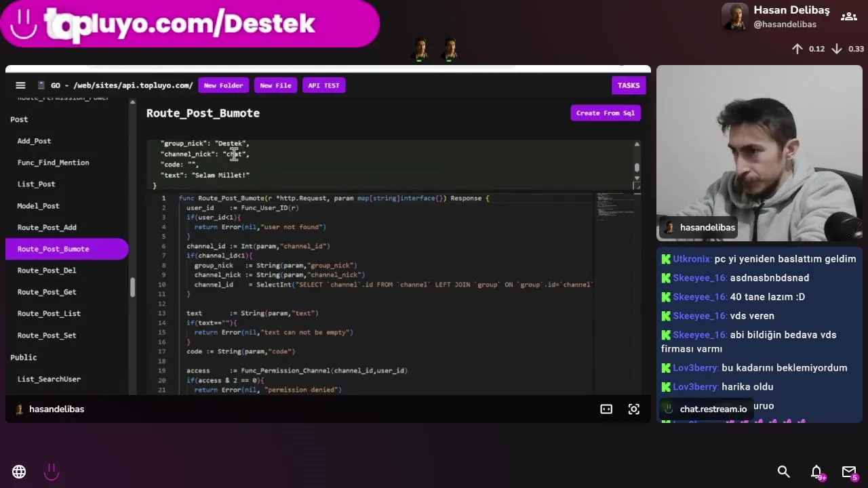
Task: Click code line 1 func Route_Post_Bumote
Action: (x=334, y=199)
